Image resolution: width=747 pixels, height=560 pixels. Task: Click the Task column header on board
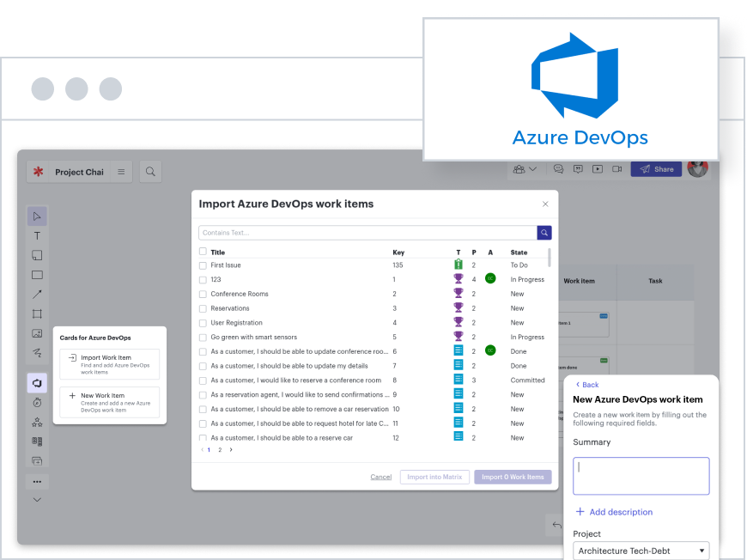(x=655, y=281)
